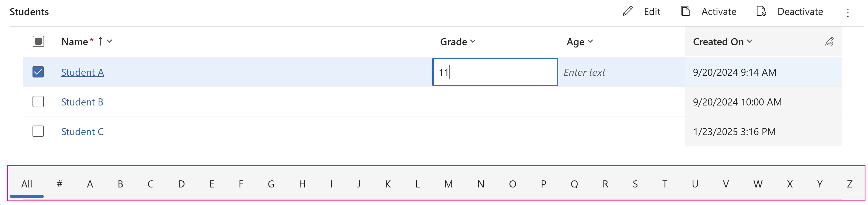Open the Created On column dropdown
The height and width of the screenshot is (205, 868).
pos(750,42)
